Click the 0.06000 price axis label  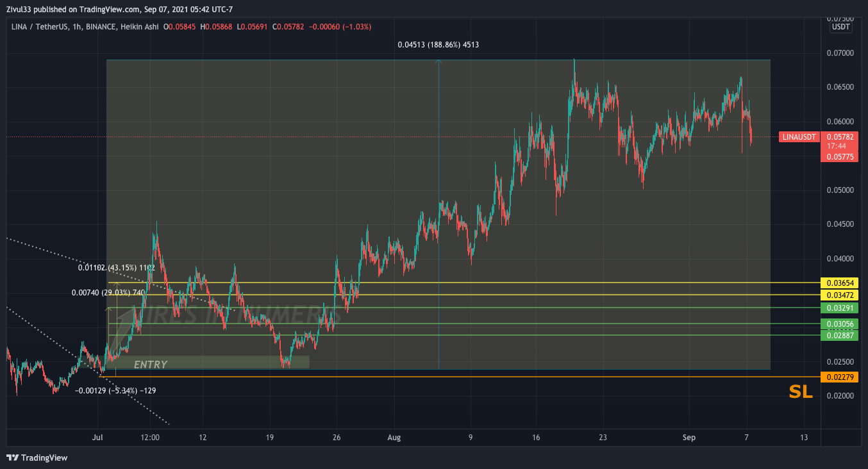coord(839,121)
